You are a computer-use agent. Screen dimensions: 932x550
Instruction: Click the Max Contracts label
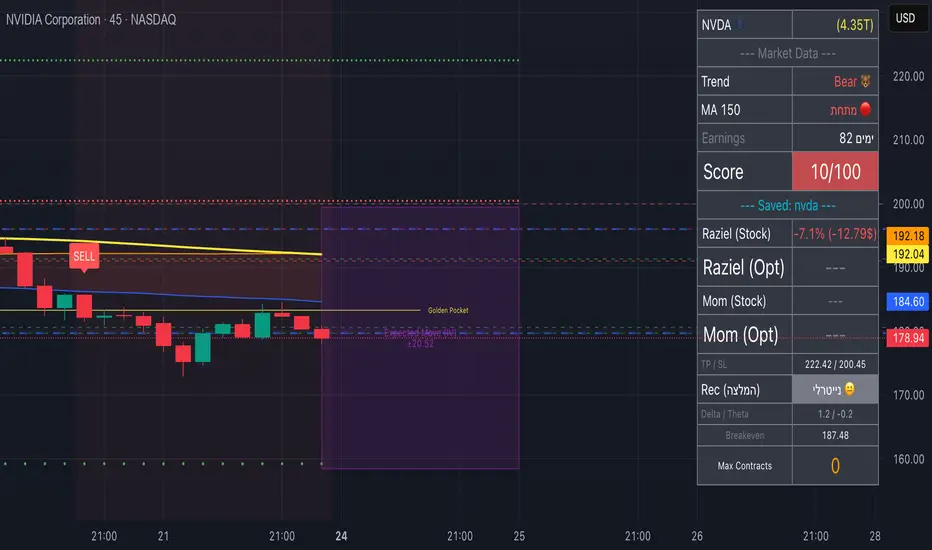click(x=744, y=466)
